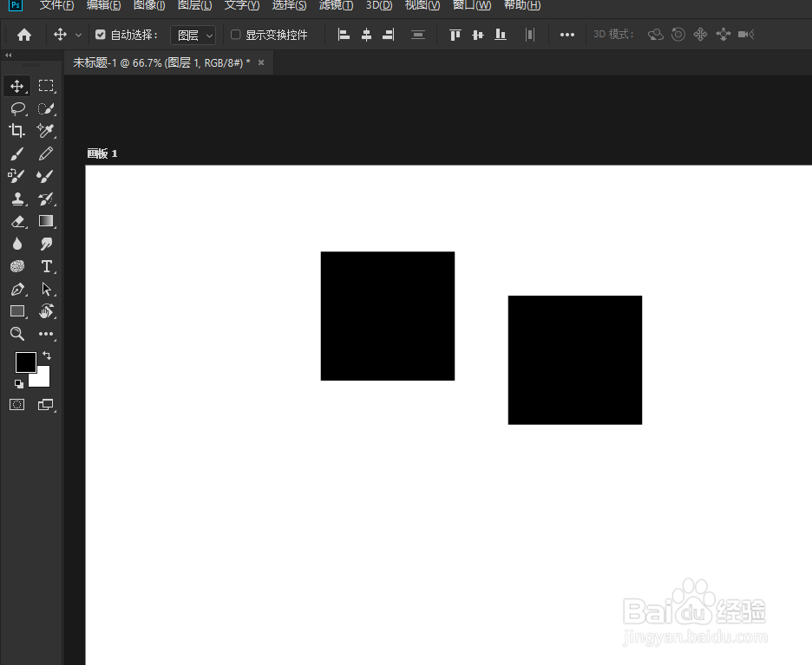Toggle Quick Mask mode
The width and height of the screenshot is (812, 665).
pyautogui.click(x=17, y=405)
